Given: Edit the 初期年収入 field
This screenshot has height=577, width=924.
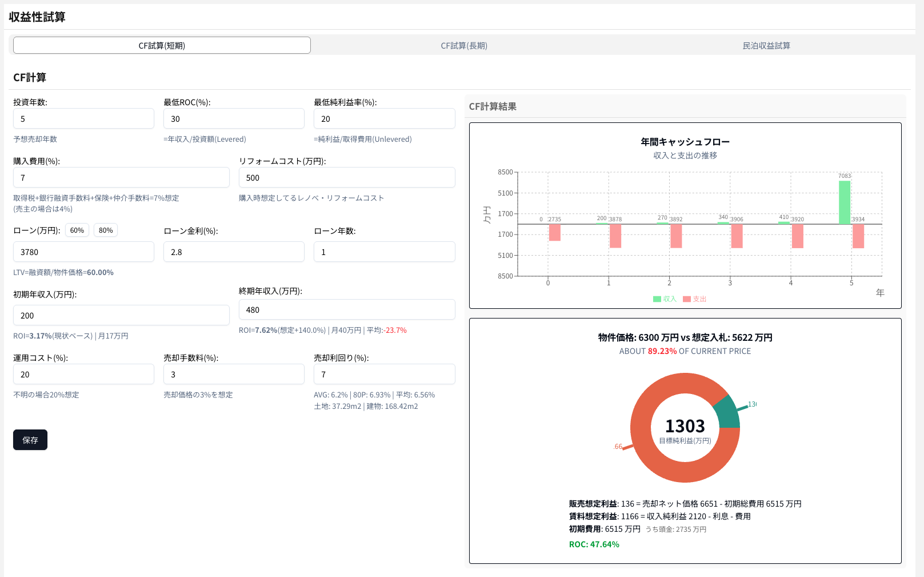Looking at the screenshot, I should pos(121,316).
